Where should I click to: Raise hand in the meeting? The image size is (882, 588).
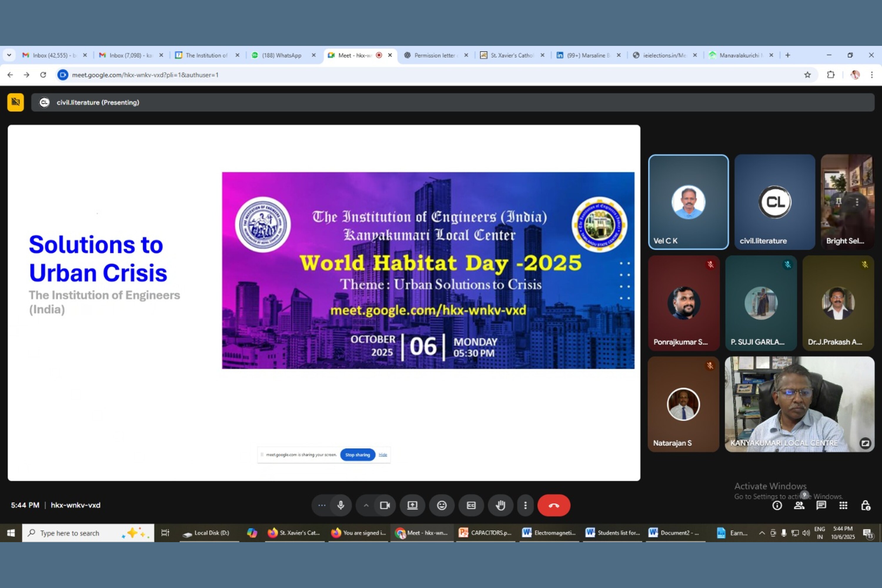(x=501, y=505)
